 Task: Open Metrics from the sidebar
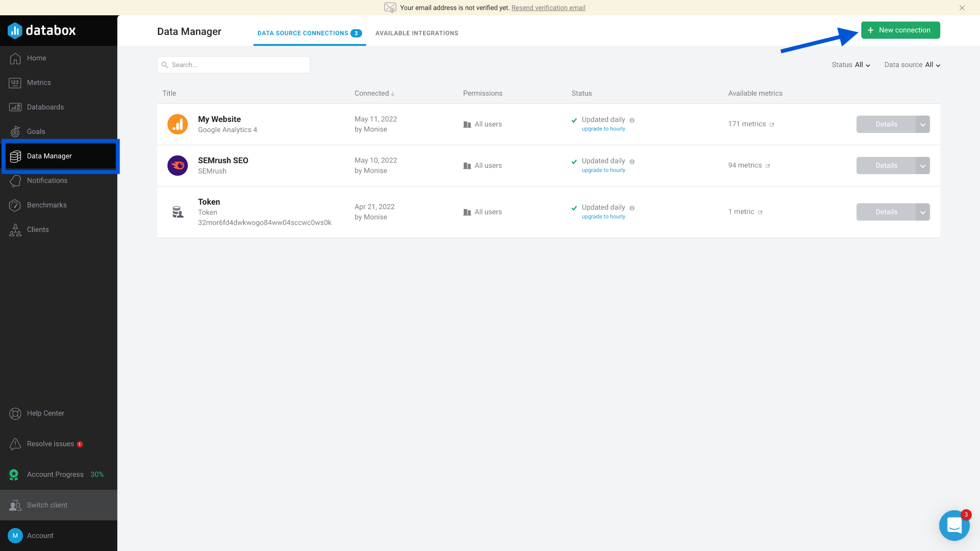point(39,82)
